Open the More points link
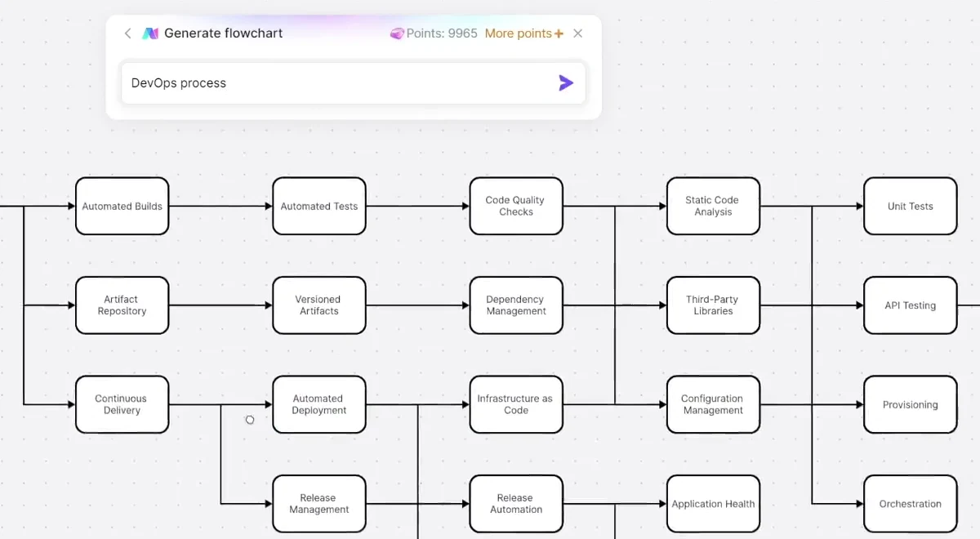980x539 pixels. pyautogui.click(x=524, y=33)
